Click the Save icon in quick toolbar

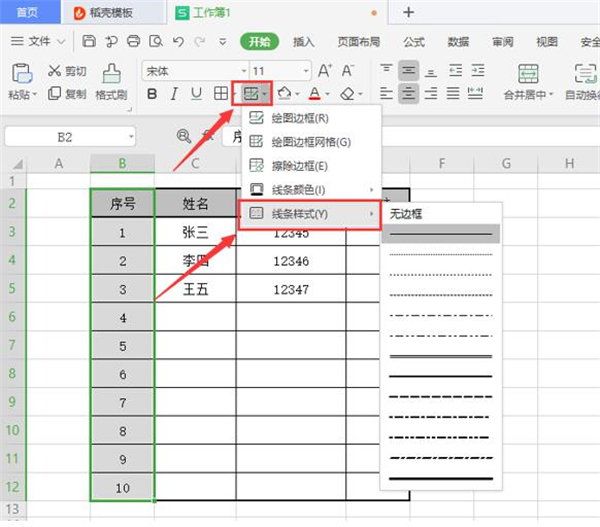click(x=89, y=42)
